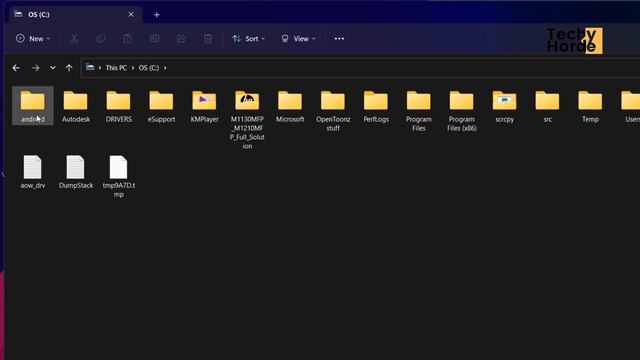The width and height of the screenshot is (640, 360).
Task: Select the tmp9A7D.tmp file
Action: pyautogui.click(x=118, y=176)
